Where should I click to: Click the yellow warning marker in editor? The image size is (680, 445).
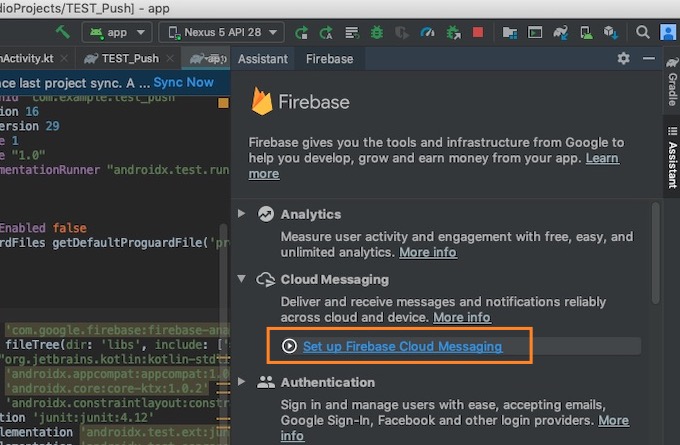pyautogui.click(x=223, y=103)
